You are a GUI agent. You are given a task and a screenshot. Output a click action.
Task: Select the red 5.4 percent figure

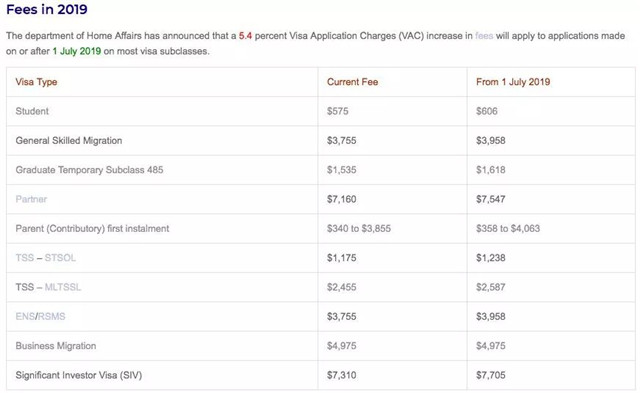[245, 36]
